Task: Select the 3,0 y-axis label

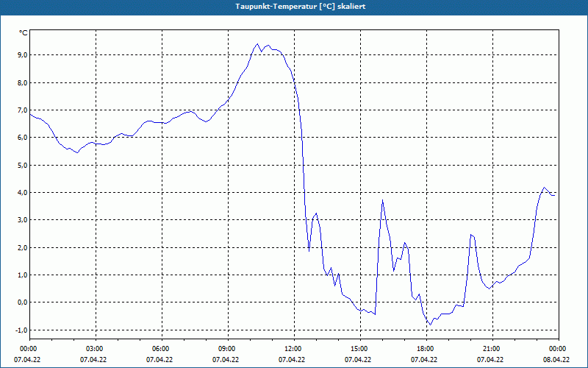Action: pos(22,220)
